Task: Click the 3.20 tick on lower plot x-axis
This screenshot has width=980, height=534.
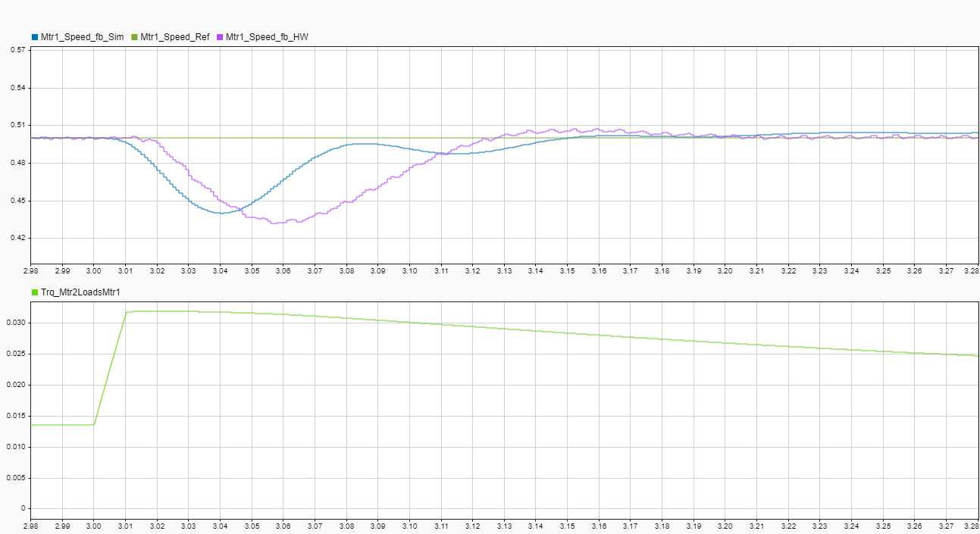Action: [725, 525]
